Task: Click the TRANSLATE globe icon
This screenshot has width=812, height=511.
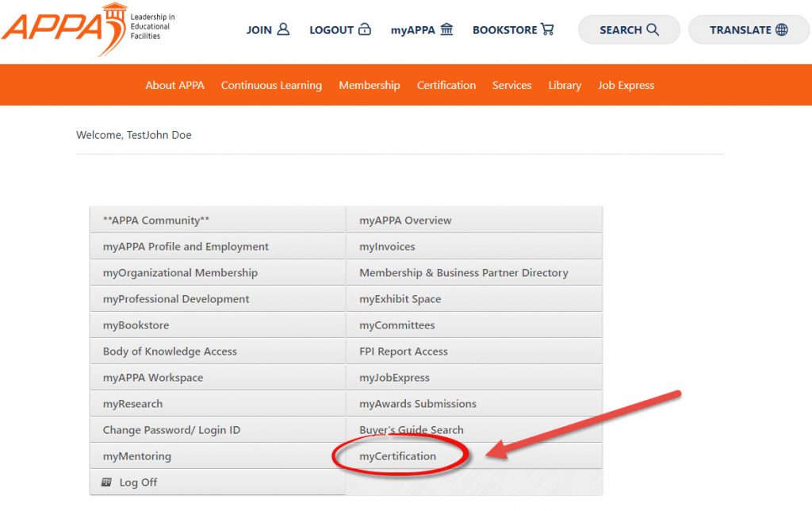Action: [782, 29]
